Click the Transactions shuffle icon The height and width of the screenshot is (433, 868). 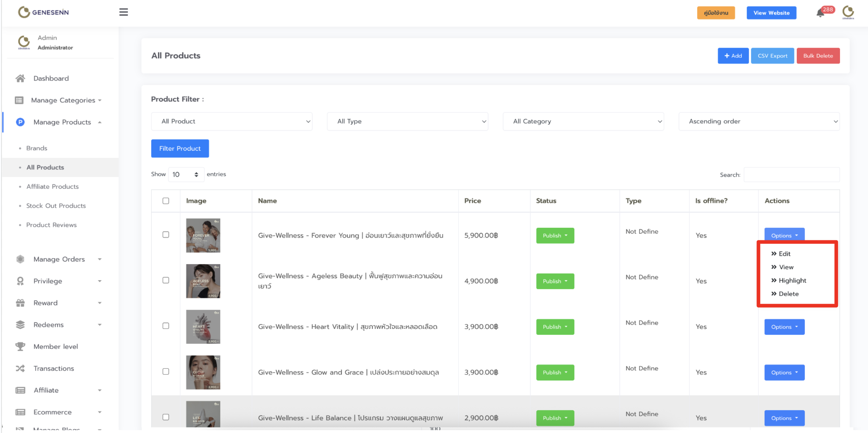pos(20,369)
